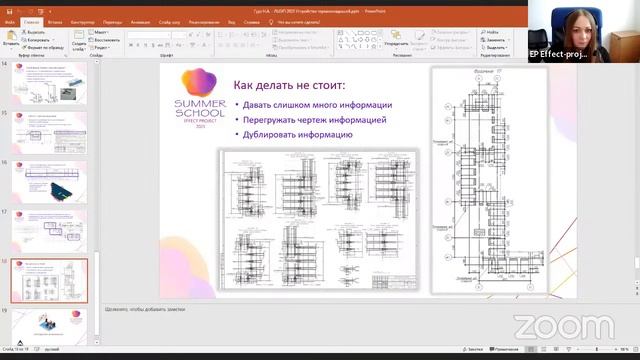This screenshot has height=360, width=640.
Task: Click the Replace (Заменить) icon
Action: pos(483,40)
